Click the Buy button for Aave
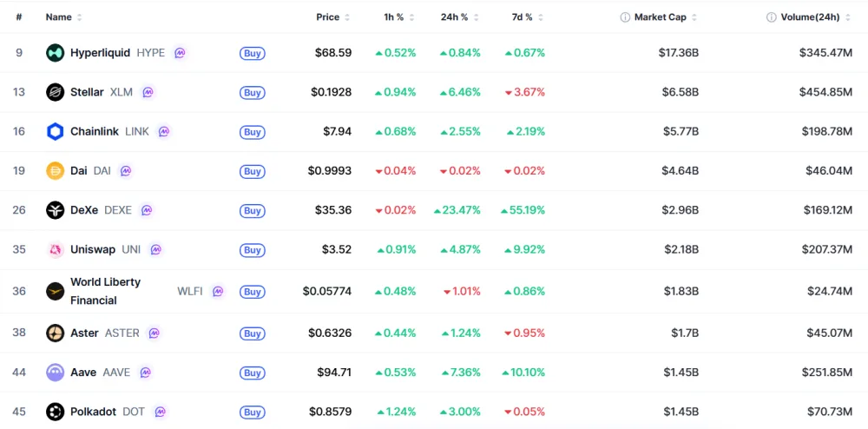The width and height of the screenshot is (868, 429). tap(253, 373)
